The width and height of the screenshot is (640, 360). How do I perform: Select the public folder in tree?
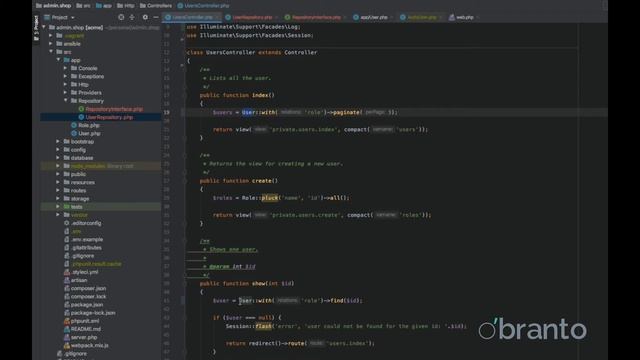78,174
